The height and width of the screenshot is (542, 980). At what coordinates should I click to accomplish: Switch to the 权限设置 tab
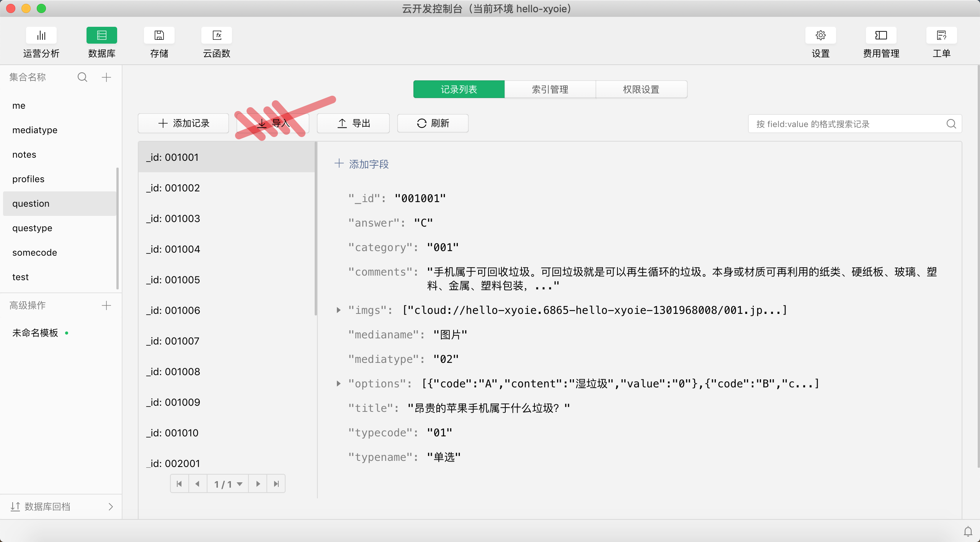pos(641,90)
